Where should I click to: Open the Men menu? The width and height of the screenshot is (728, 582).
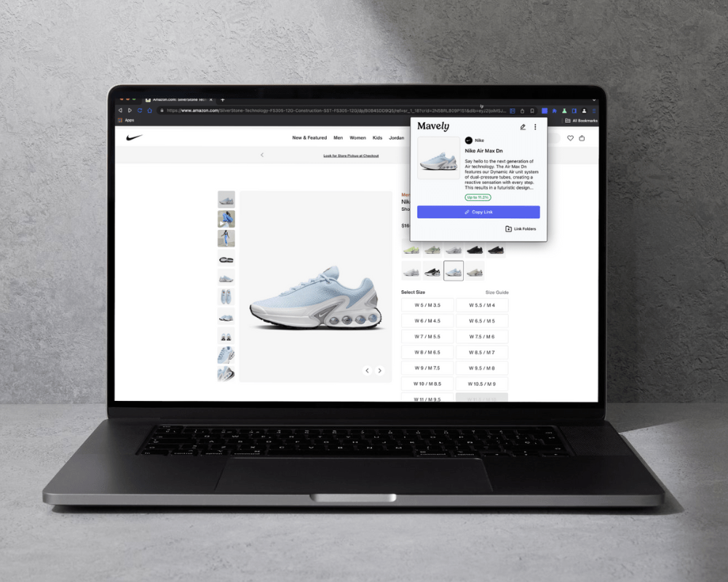click(338, 137)
